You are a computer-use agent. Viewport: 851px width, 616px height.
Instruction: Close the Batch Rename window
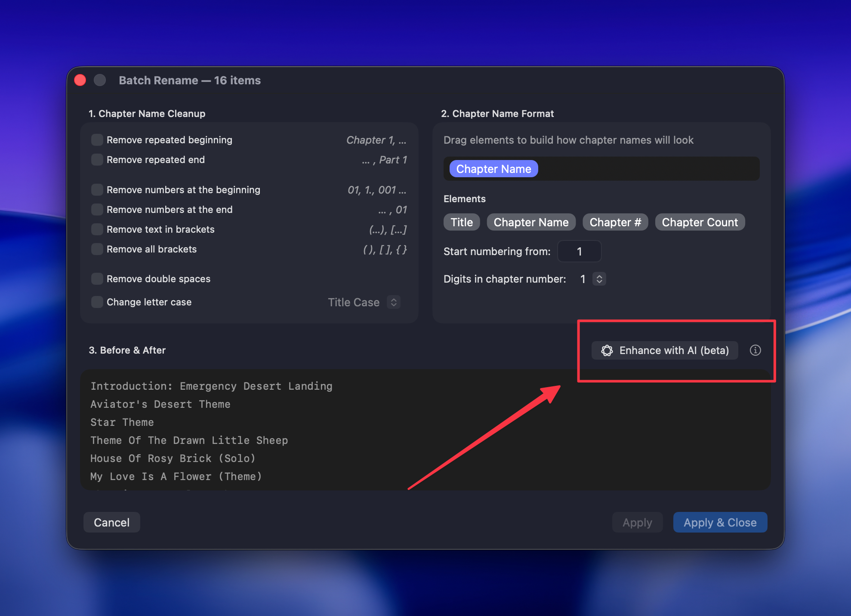tap(80, 80)
